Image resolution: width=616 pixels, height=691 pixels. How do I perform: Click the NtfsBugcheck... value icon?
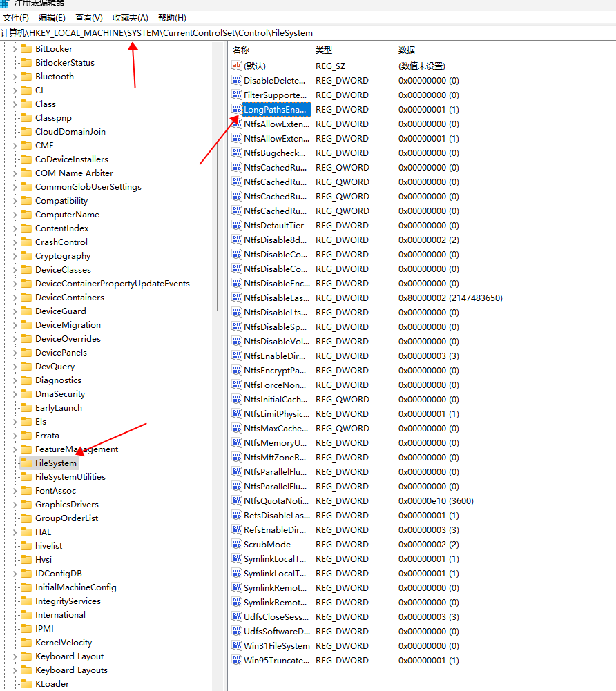(x=237, y=153)
